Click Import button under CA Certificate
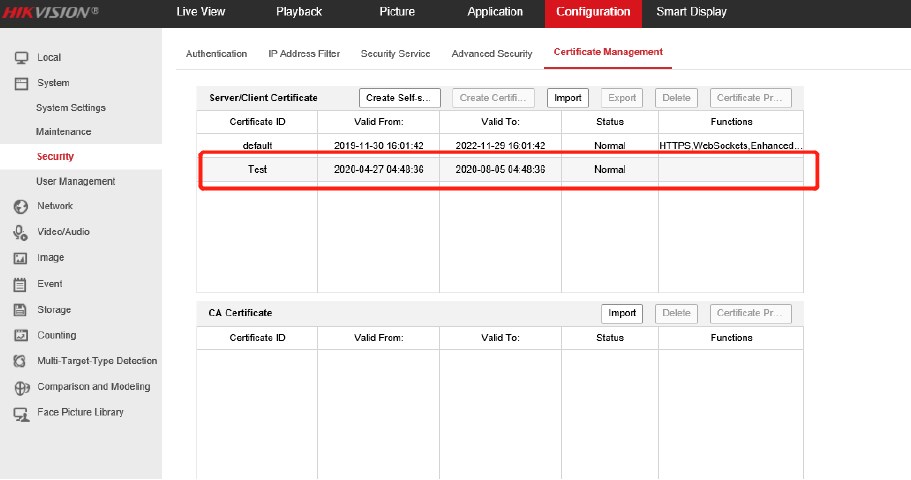The width and height of the screenshot is (911, 480). 622,313
